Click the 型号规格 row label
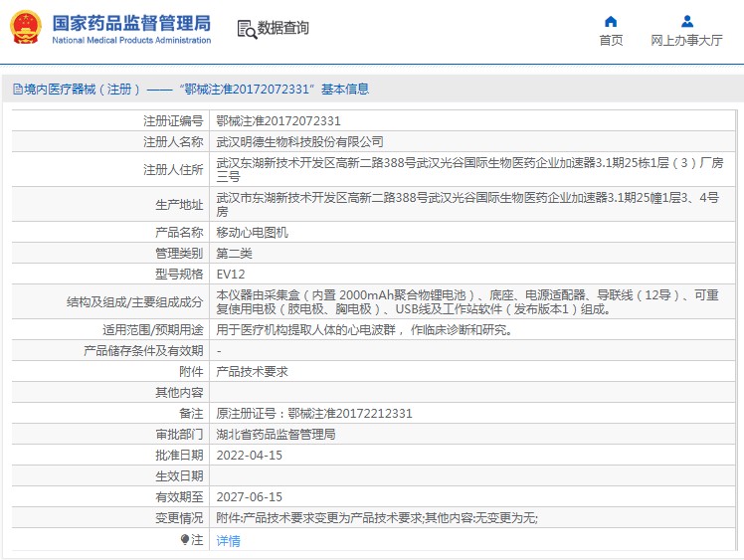The width and height of the screenshot is (744, 560). pos(179,275)
